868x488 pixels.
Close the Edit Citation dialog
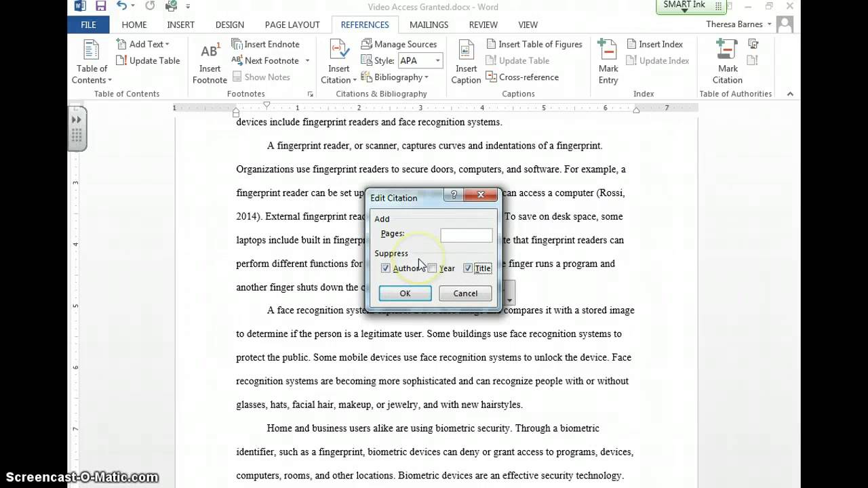pos(481,195)
